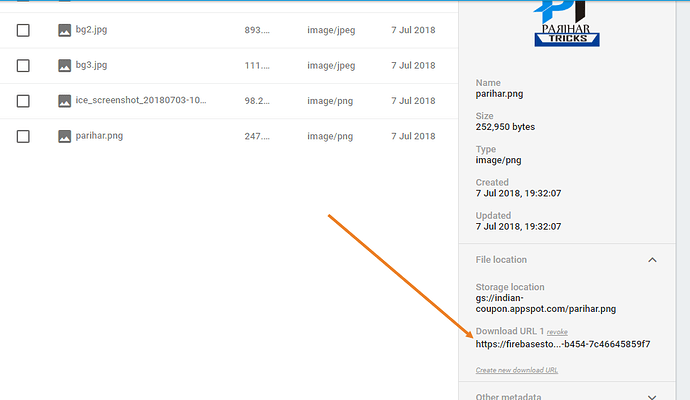The width and height of the screenshot is (690, 400).
Task: Check the box next to parihar.png
Action: point(23,136)
